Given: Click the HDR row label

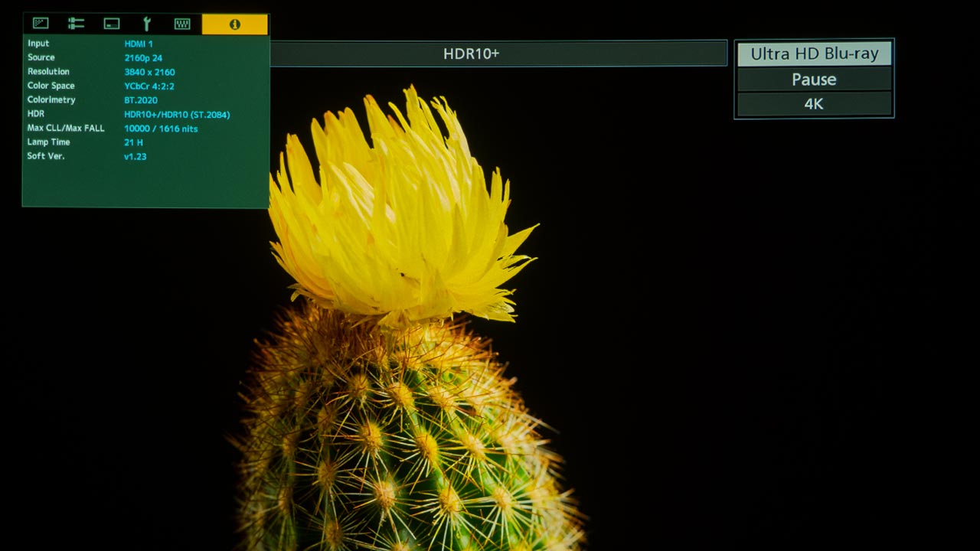Looking at the screenshot, I should pyautogui.click(x=36, y=114).
